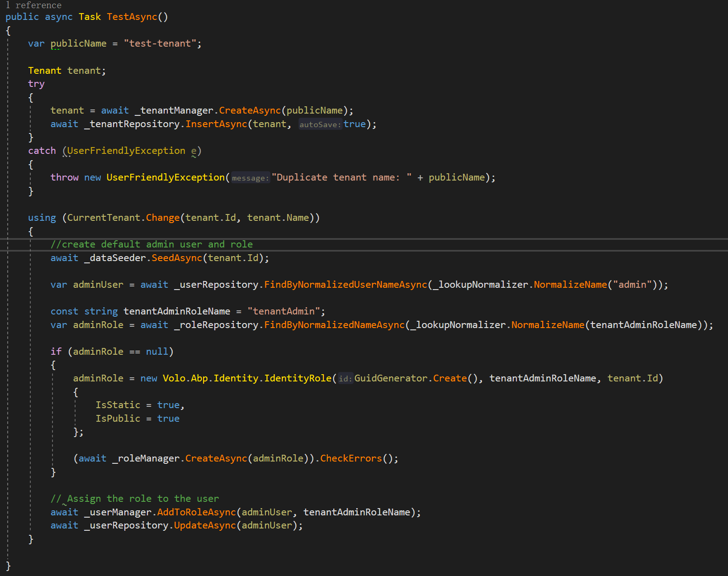This screenshot has width=728, height=576.
Task: Select UserFriendlyException in the catch clause
Action: [126, 150]
